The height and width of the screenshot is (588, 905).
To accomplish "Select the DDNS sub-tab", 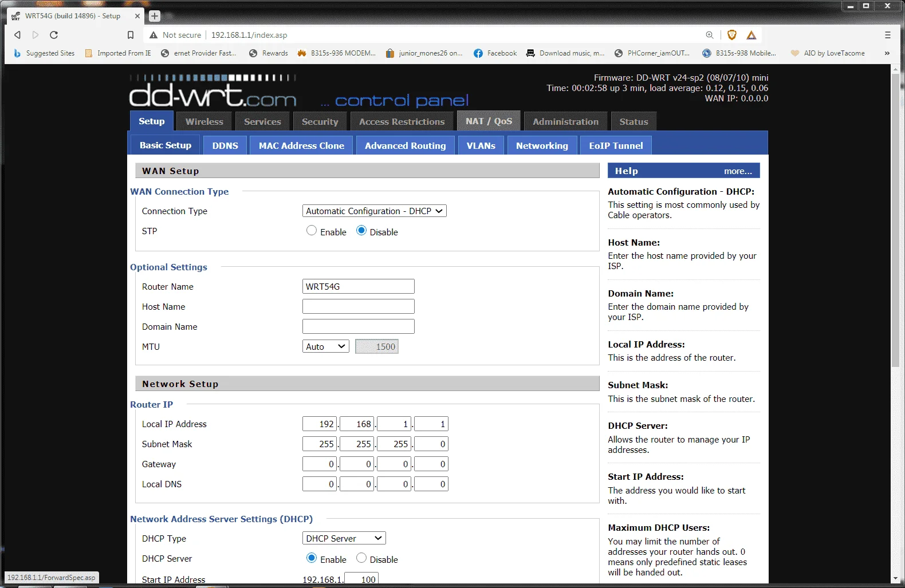I will pyautogui.click(x=225, y=146).
